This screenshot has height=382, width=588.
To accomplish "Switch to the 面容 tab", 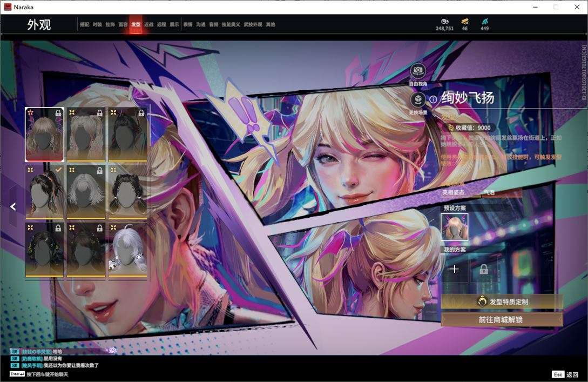I will tap(123, 24).
